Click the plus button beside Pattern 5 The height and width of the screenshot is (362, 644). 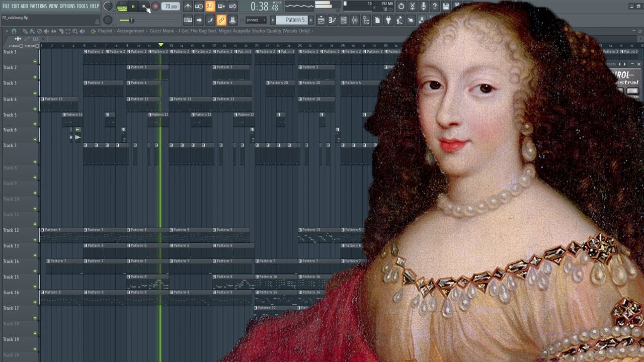[x=311, y=20]
